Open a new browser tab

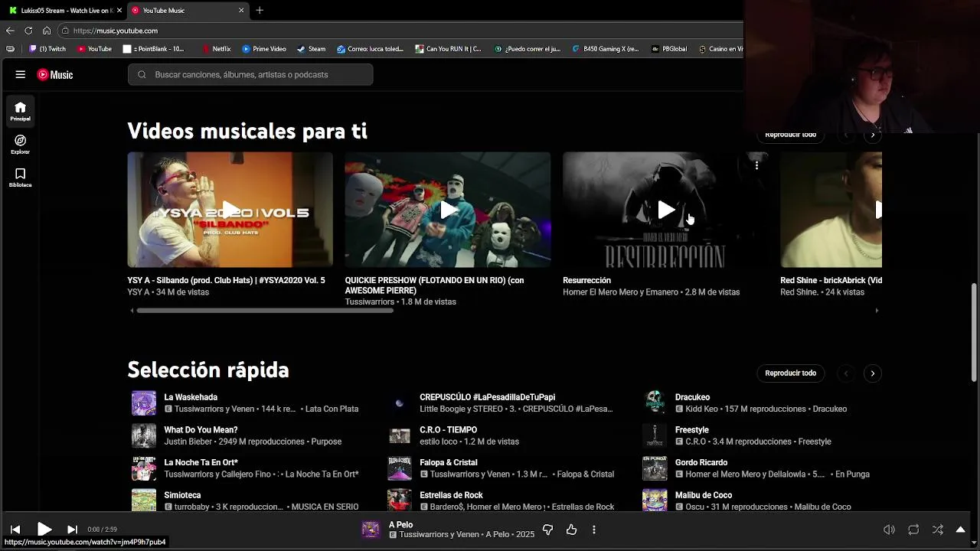(x=260, y=11)
